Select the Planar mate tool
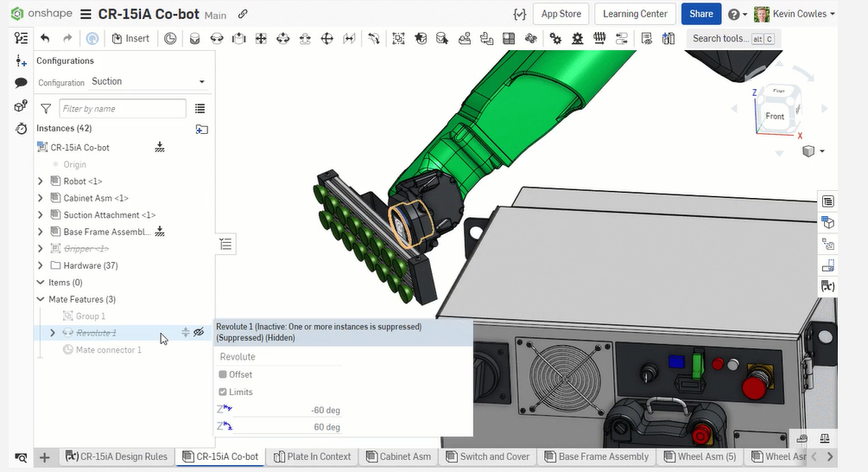 click(261, 38)
